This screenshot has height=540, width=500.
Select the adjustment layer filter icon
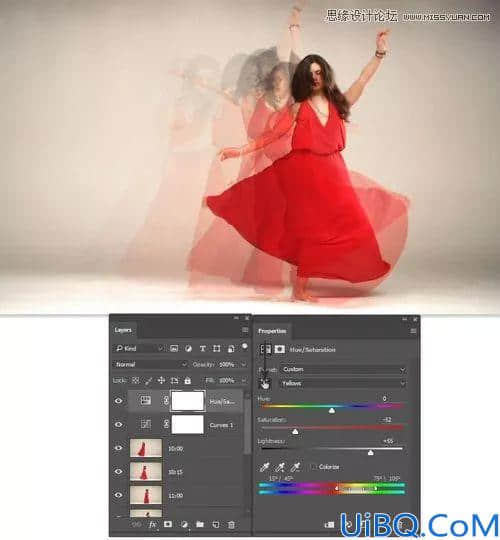[188, 349]
